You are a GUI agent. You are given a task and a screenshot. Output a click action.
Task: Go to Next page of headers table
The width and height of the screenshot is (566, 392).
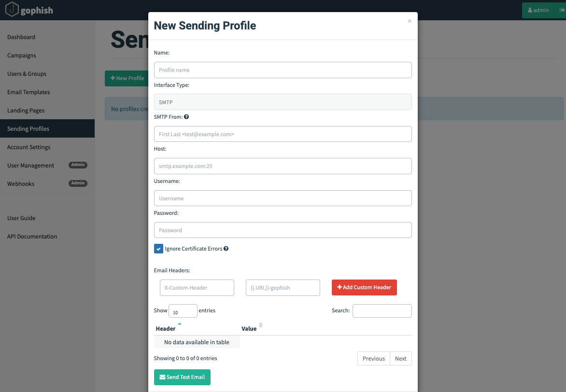pyautogui.click(x=400, y=359)
